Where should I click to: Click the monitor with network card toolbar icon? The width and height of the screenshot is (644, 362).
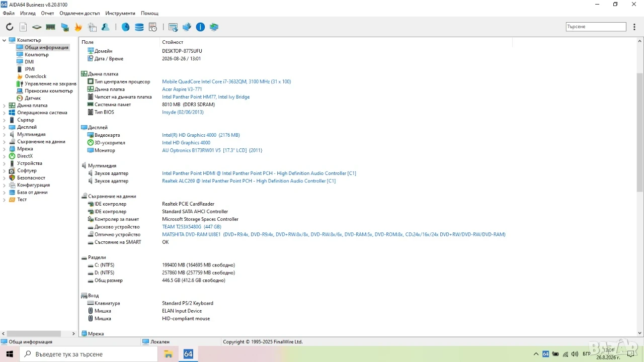(65, 27)
